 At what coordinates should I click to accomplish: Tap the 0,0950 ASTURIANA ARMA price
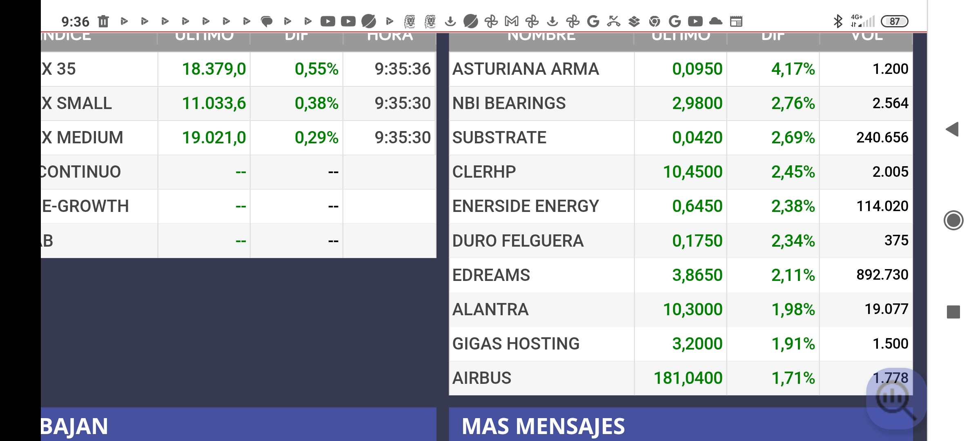(x=697, y=69)
